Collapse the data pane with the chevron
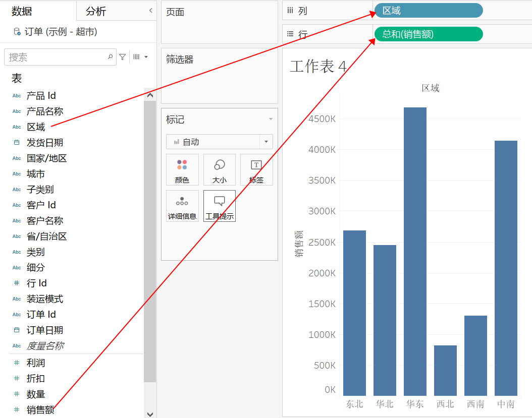The width and height of the screenshot is (532, 418). click(150, 11)
